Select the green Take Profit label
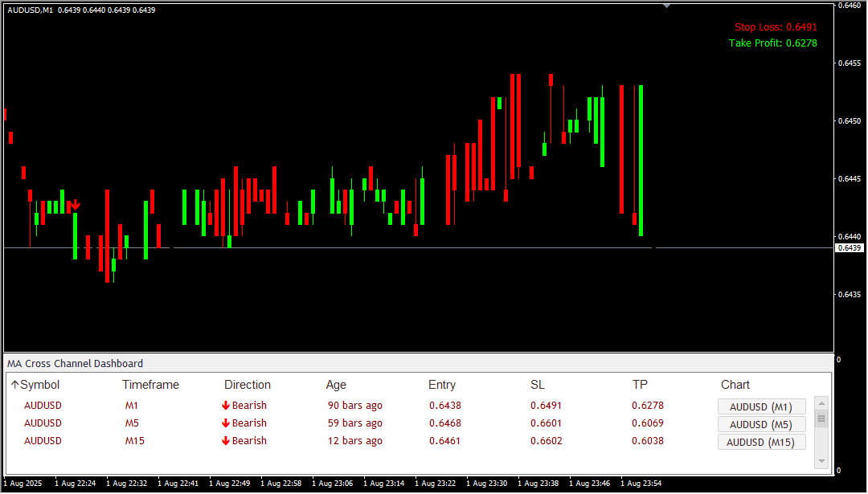This screenshot has width=868, height=494. coord(772,43)
